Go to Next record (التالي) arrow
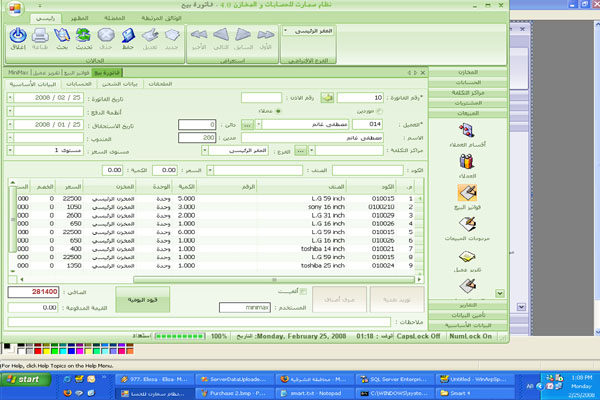Viewport: 600px width, 400px height. coord(221,35)
